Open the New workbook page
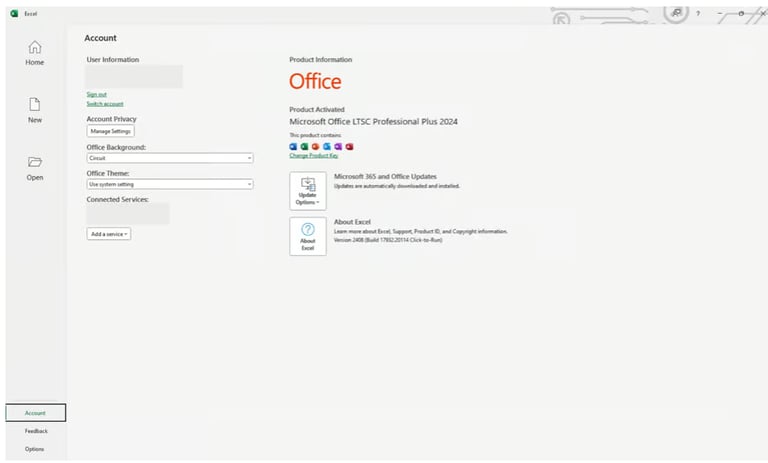Viewport: 768px width, 463px height. (x=34, y=110)
